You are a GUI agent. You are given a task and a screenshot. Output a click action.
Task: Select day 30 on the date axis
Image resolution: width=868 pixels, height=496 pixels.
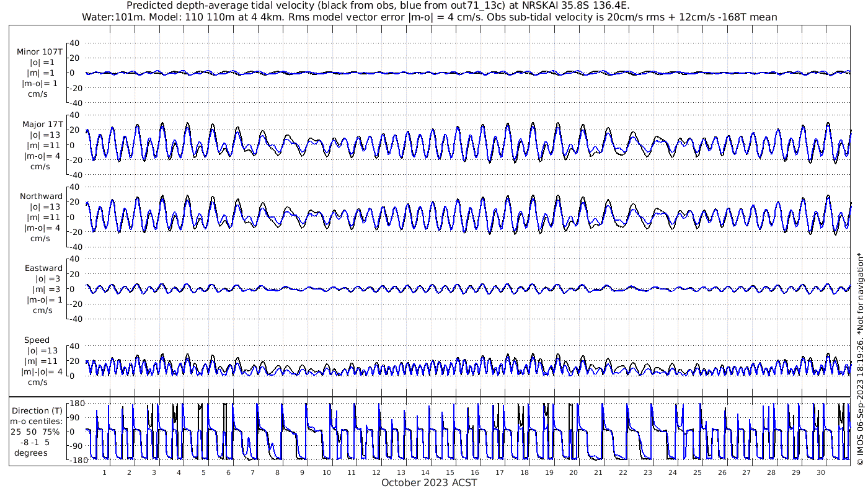[x=821, y=472]
